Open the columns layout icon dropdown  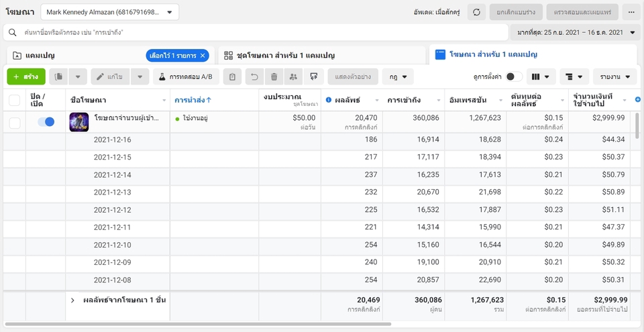(541, 77)
